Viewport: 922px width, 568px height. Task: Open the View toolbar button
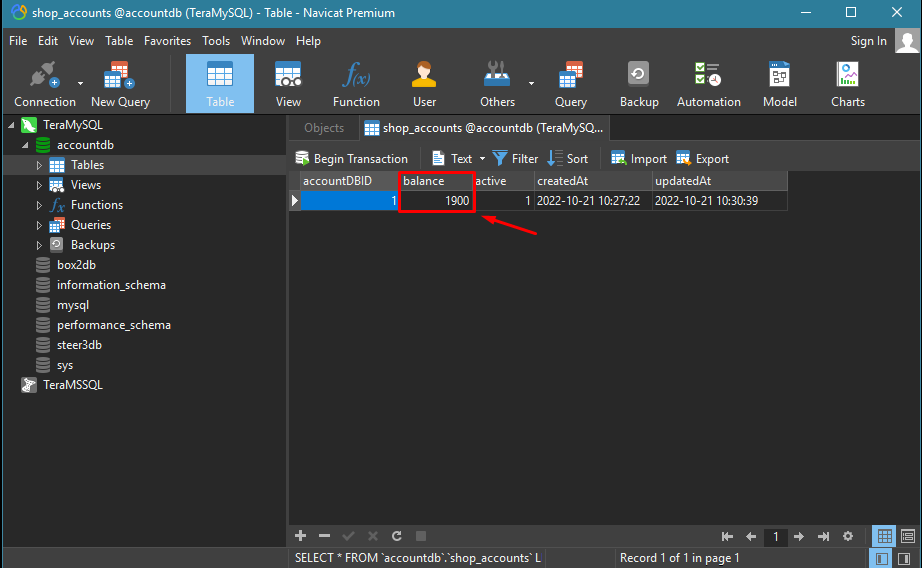[288, 84]
